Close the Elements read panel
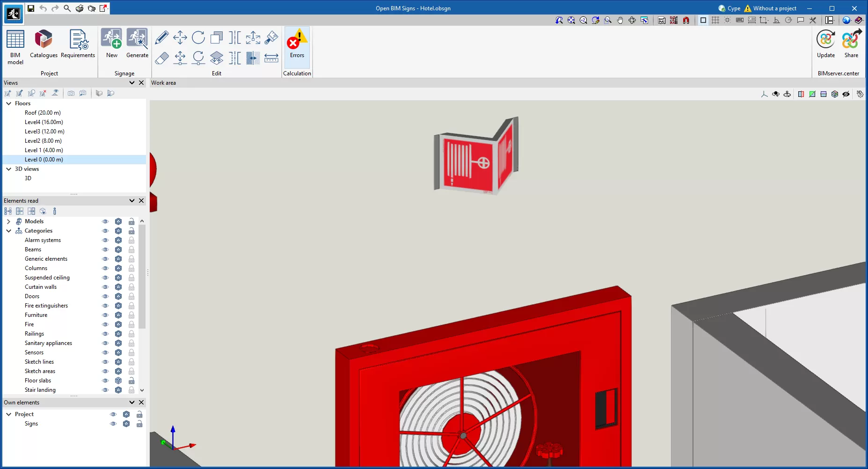This screenshot has height=469, width=868. tap(141, 201)
